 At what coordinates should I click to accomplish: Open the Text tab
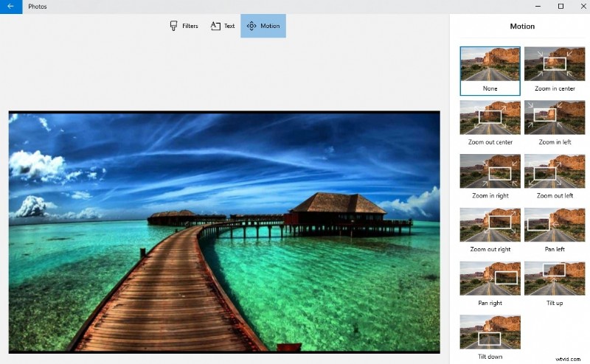[223, 26]
